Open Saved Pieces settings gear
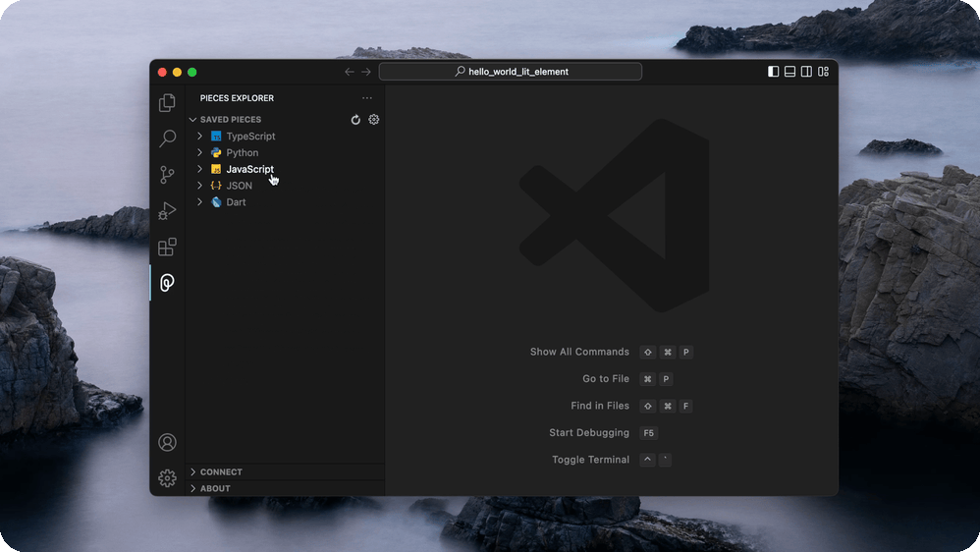Screen dimensions: 980x552 374,120
